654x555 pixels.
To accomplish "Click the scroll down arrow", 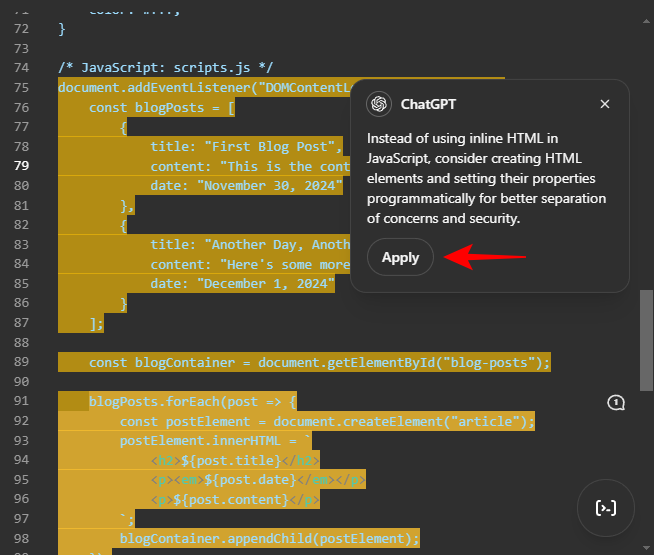I will [x=646, y=547].
